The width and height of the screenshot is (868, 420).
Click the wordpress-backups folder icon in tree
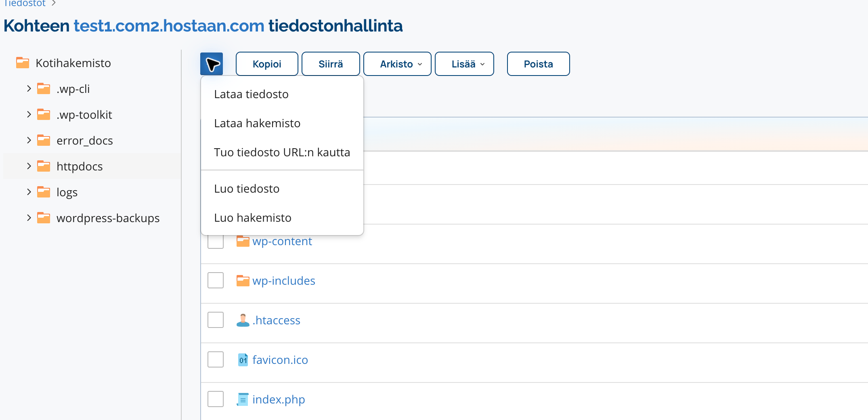tap(44, 218)
